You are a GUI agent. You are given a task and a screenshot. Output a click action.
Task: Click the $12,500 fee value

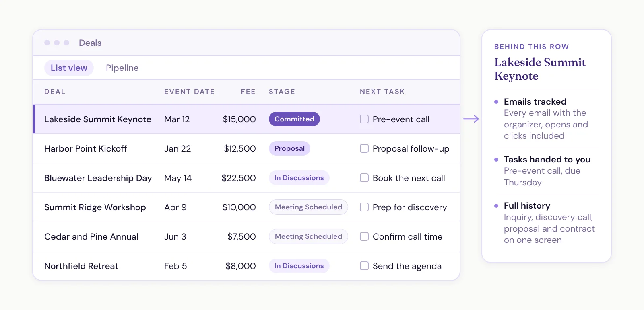[240, 149]
